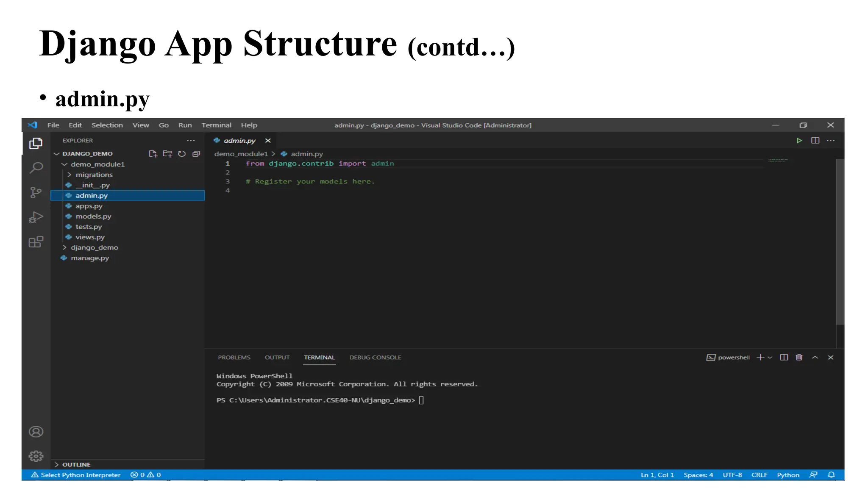
Task: Switch to the PROBLEMS panel tab
Action: pyautogui.click(x=234, y=358)
